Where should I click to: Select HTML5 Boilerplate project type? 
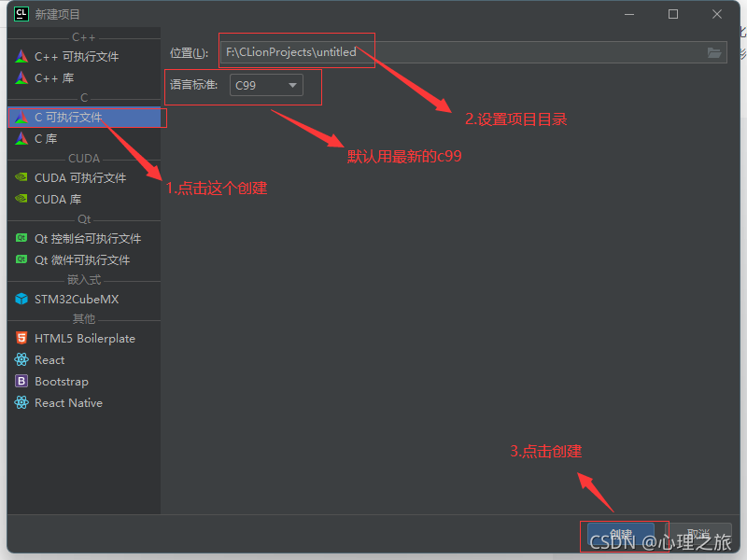coord(84,339)
